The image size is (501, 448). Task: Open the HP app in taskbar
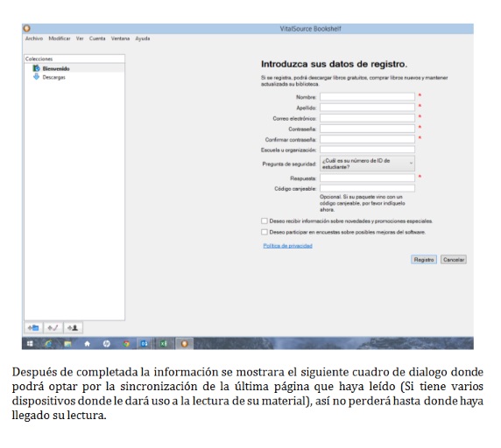(x=106, y=344)
